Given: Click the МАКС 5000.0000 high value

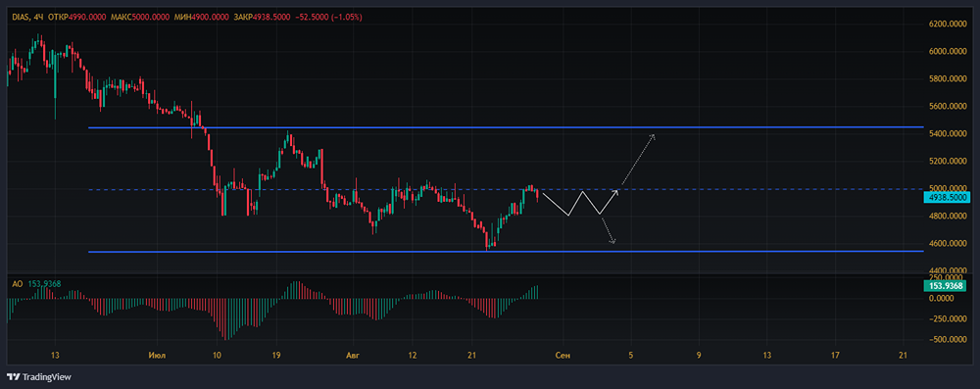Looking at the screenshot, I should (140, 18).
